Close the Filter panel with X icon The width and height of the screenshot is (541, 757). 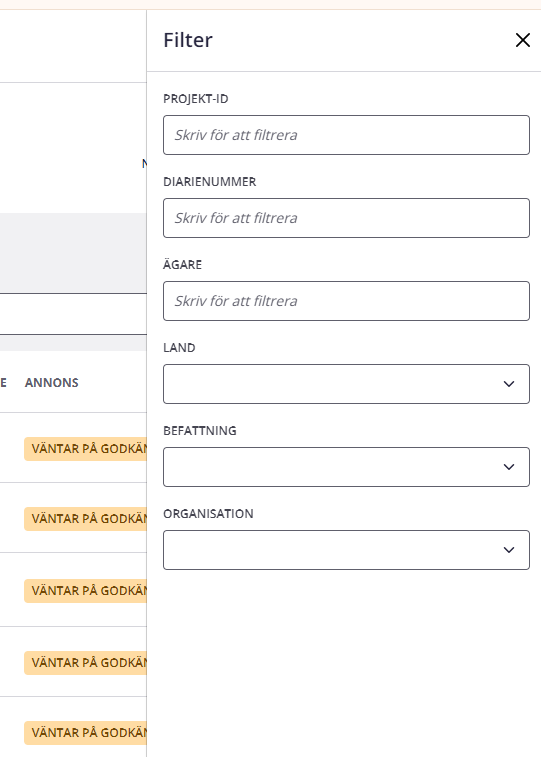pyautogui.click(x=523, y=40)
